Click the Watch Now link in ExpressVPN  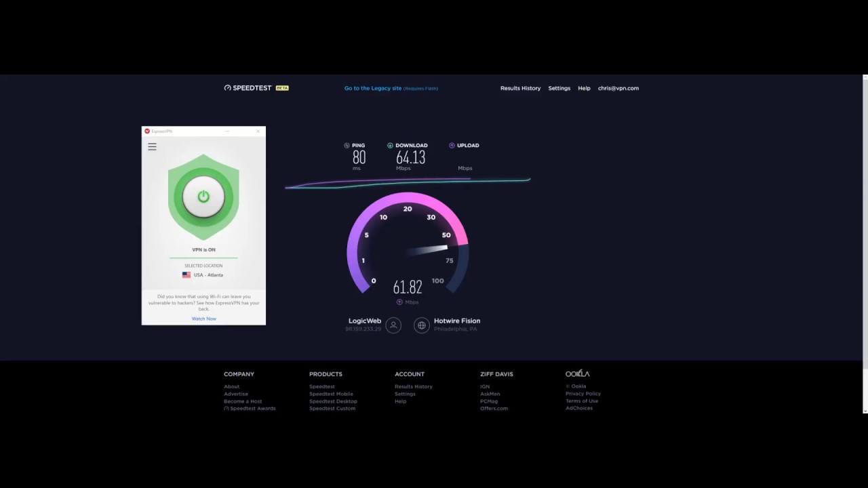(x=203, y=319)
